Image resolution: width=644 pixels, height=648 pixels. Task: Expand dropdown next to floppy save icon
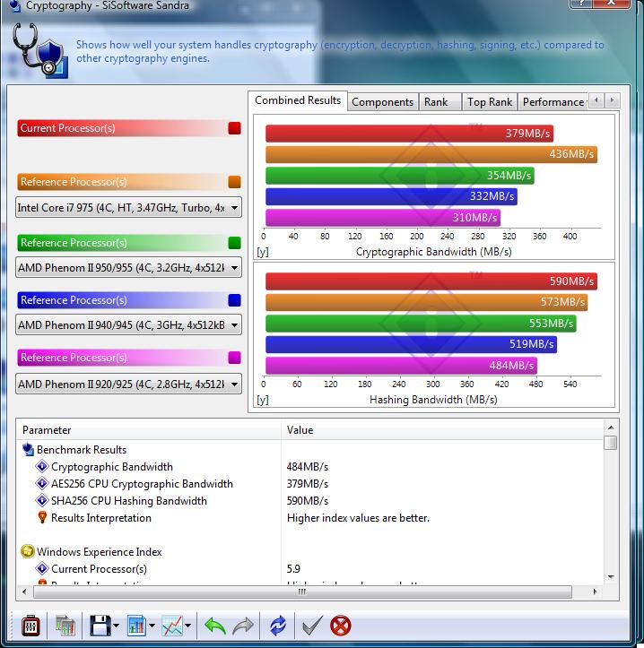coord(117,626)
